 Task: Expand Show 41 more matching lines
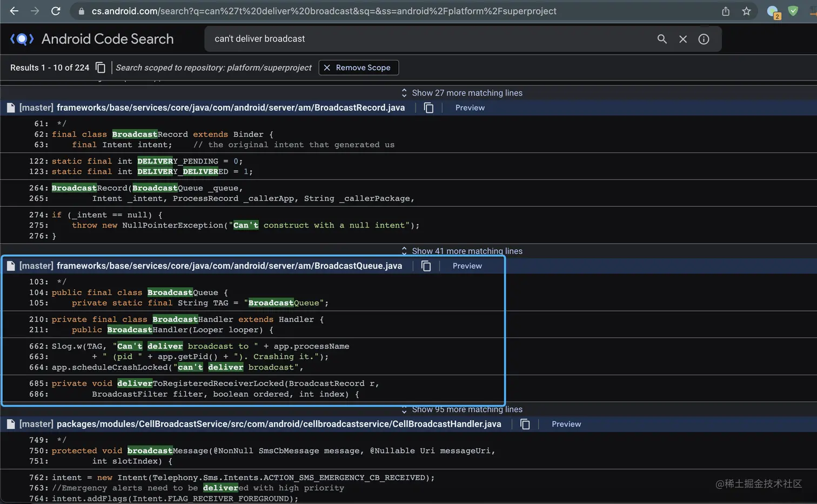coord(462,251)
